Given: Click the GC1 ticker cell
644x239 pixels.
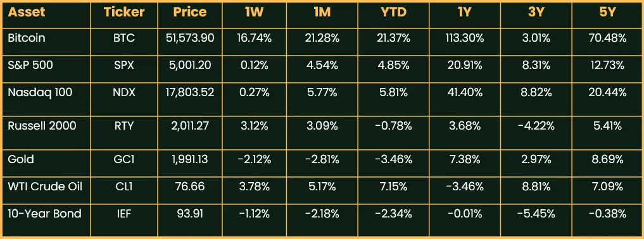Looking at the screenshot, I should (x=123, y=159).
